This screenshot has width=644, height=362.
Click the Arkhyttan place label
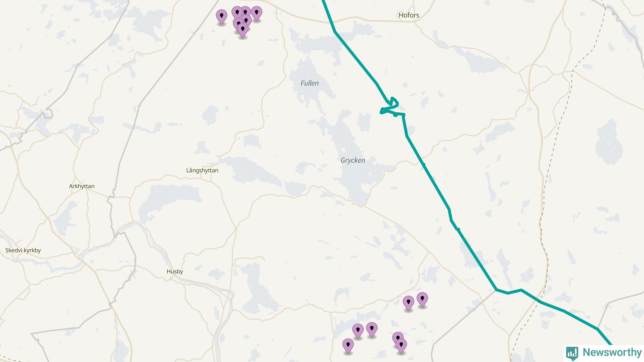point(82,186)
